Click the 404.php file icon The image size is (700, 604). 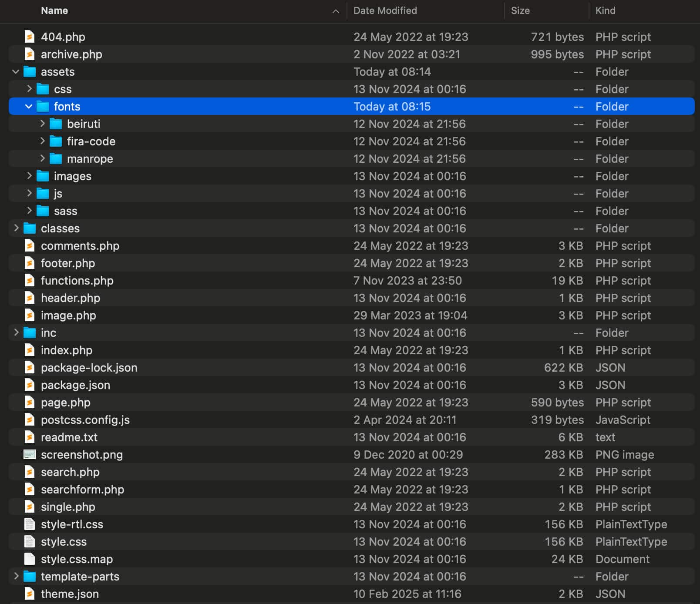click(29, 37)
